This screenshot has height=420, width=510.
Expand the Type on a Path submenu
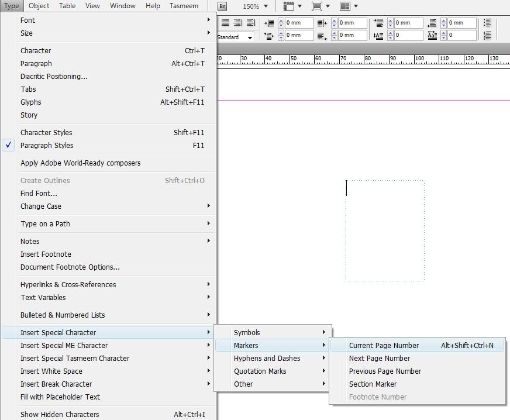(x=109, y=224)
